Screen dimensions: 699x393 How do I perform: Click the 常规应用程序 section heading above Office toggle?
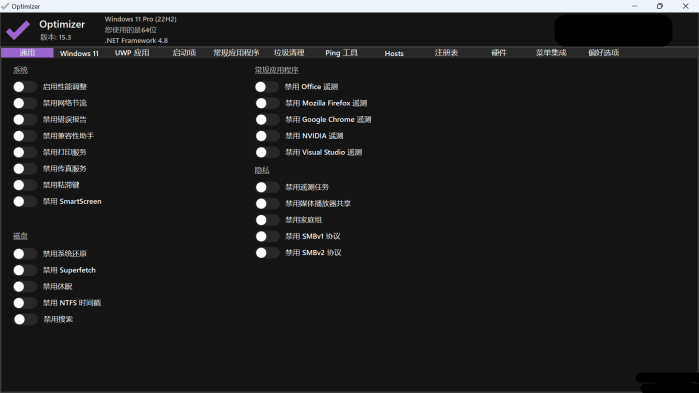[277, 70]
